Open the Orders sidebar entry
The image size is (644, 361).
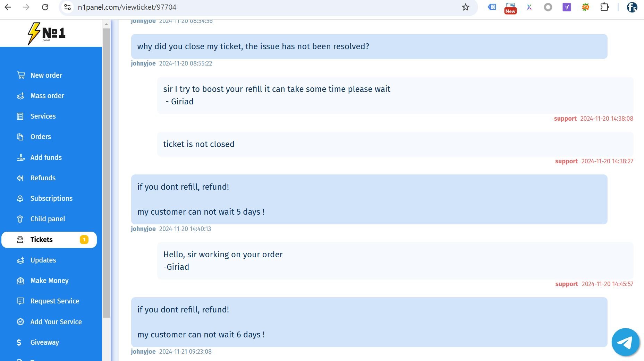click(x=41, y=137)
